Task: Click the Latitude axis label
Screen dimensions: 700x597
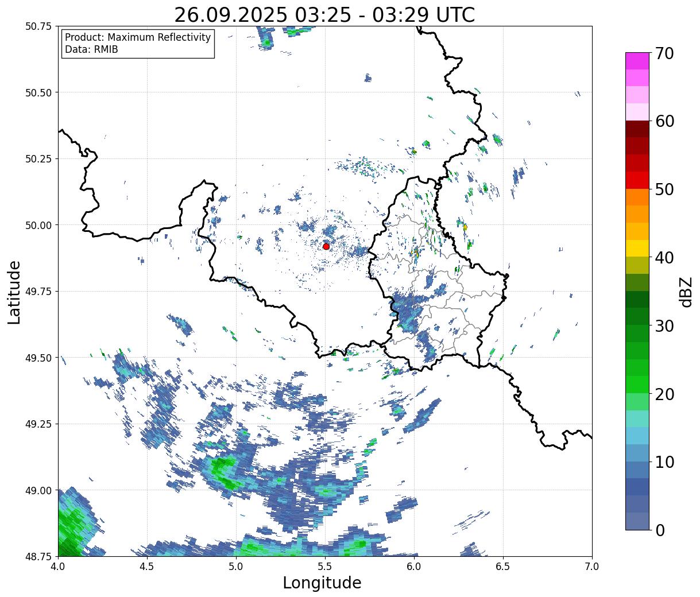Action: click(14, 292)
